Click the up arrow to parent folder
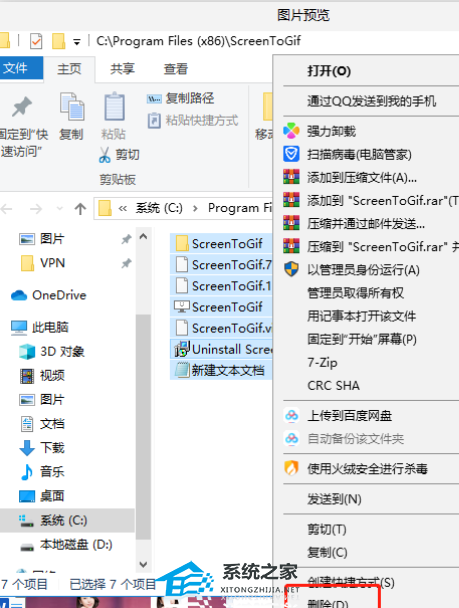 point(80,209)
